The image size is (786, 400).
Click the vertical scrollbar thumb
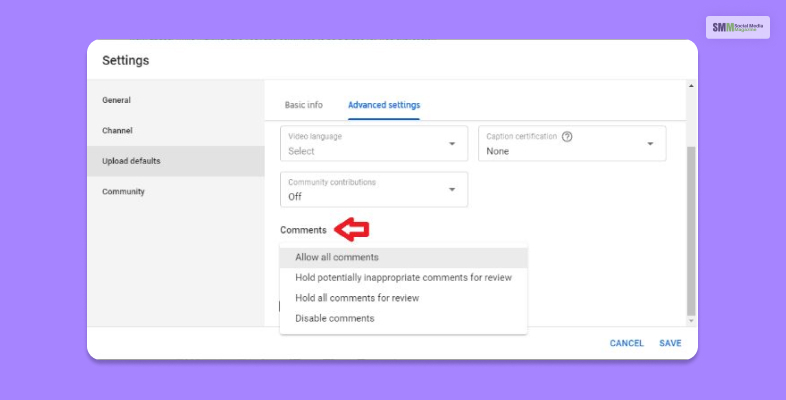tap(691, 230)
